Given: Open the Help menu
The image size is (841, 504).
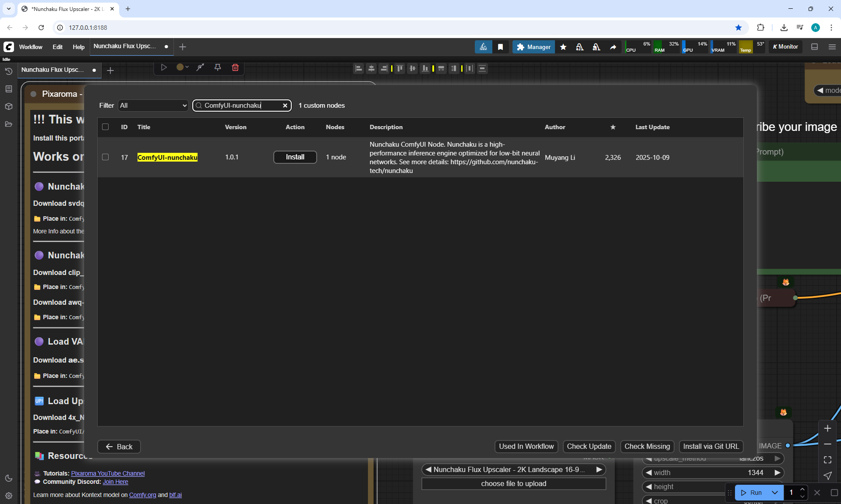Looking at the screenshot, I should pos(78,47).
